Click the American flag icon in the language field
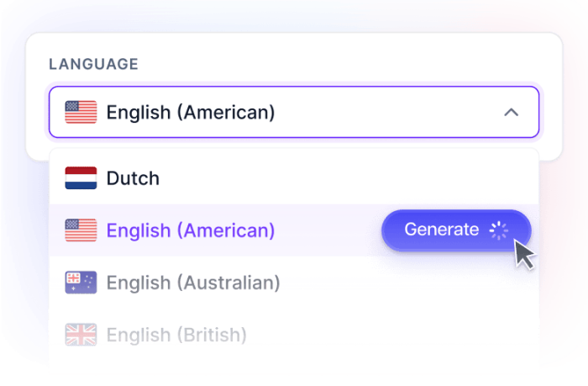Image resolution: width=588 pixels, height=386 pixels. [81, 112]
